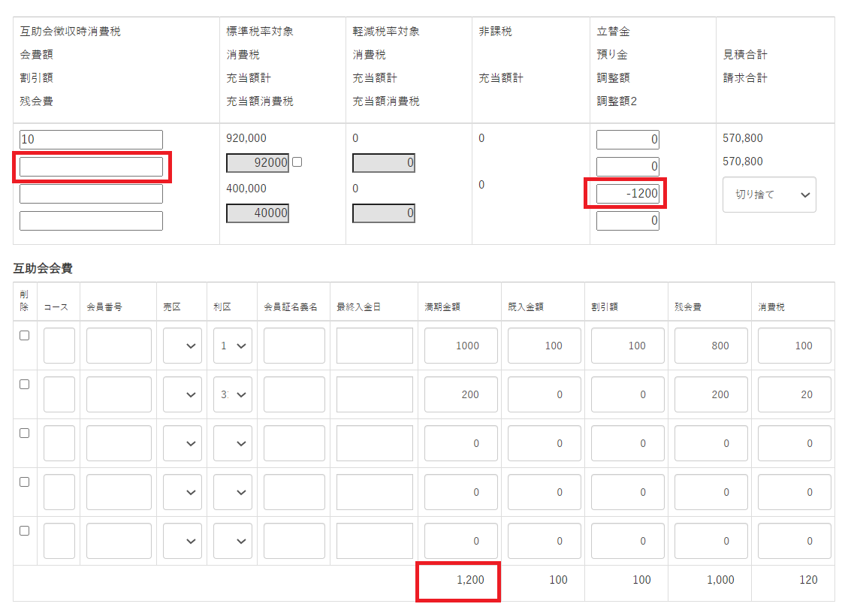Tick the 削除 checkbox in the second row
Viewport: 851px width, 616px height.
coord(24,385)
